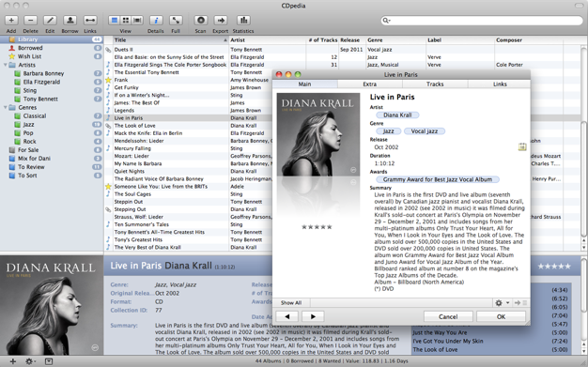Go to the next album with the right arrow
This screenshot has height=367, width=588.
click(x=313, y=316)
